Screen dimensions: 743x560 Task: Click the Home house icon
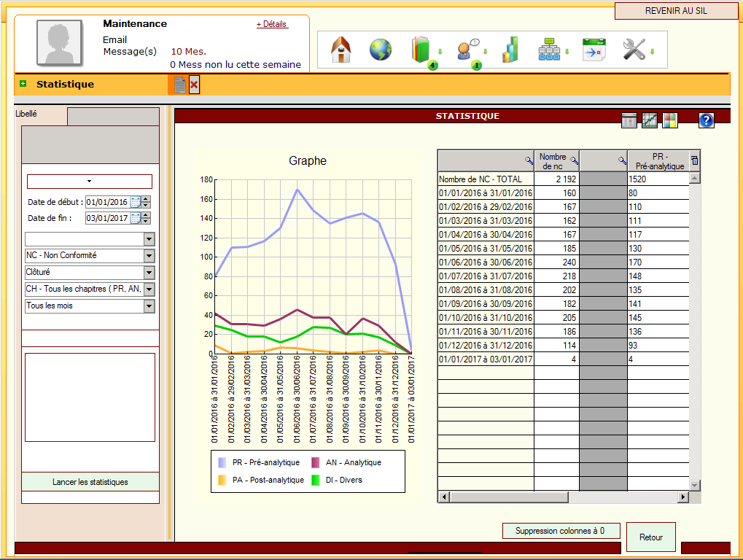(x=341, y=50)
